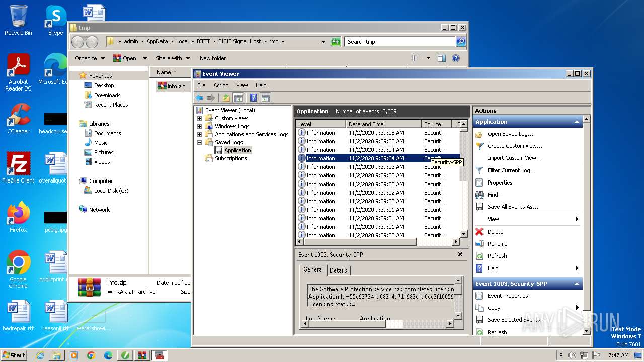Click the Forward arrow in Event Viewer toolbar
The height and width of the screenshot is (362, 644).
pos(211,98)
